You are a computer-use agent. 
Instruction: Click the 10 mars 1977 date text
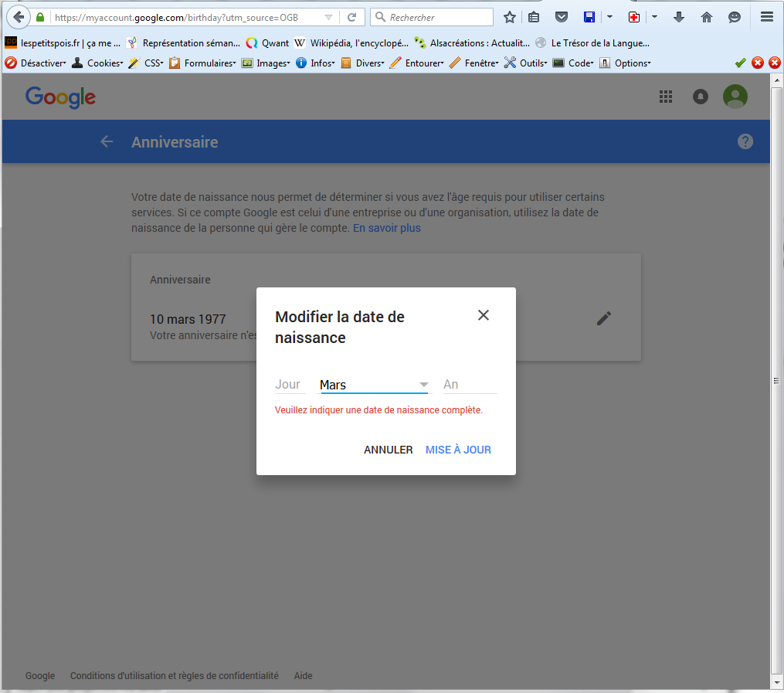(x=188, y=319)
